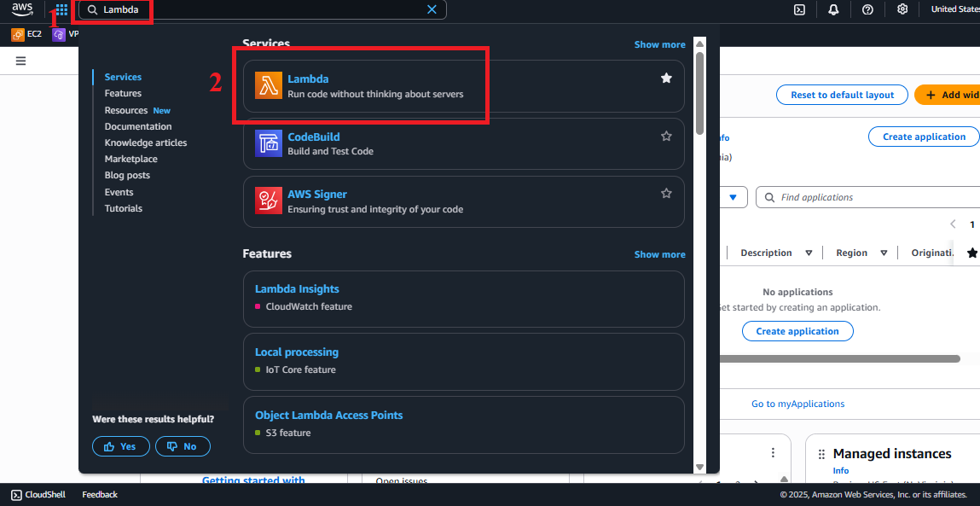
Task: Sort by Region column arrow
Action: [884, 253]
